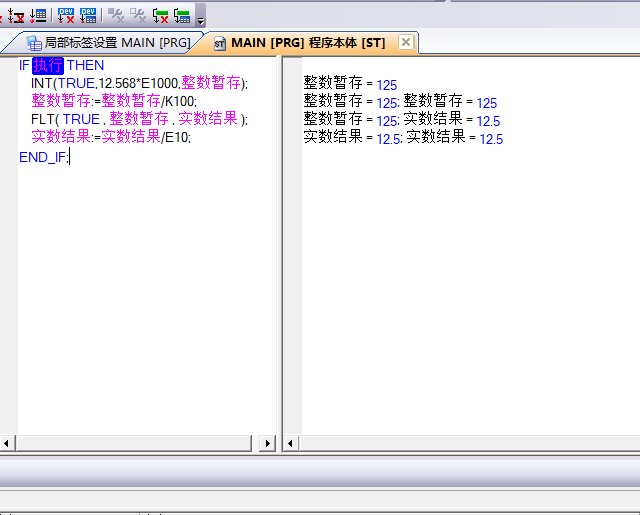Viewport: 640px width, 515px height.
Task: Click right scroll arrow of code pane
Action: point(267,443)
